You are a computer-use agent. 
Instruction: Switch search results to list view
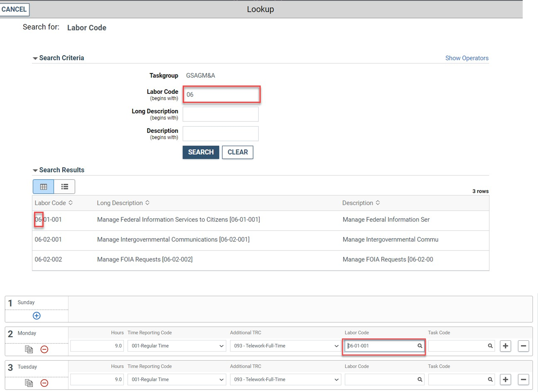pos(64,186)
